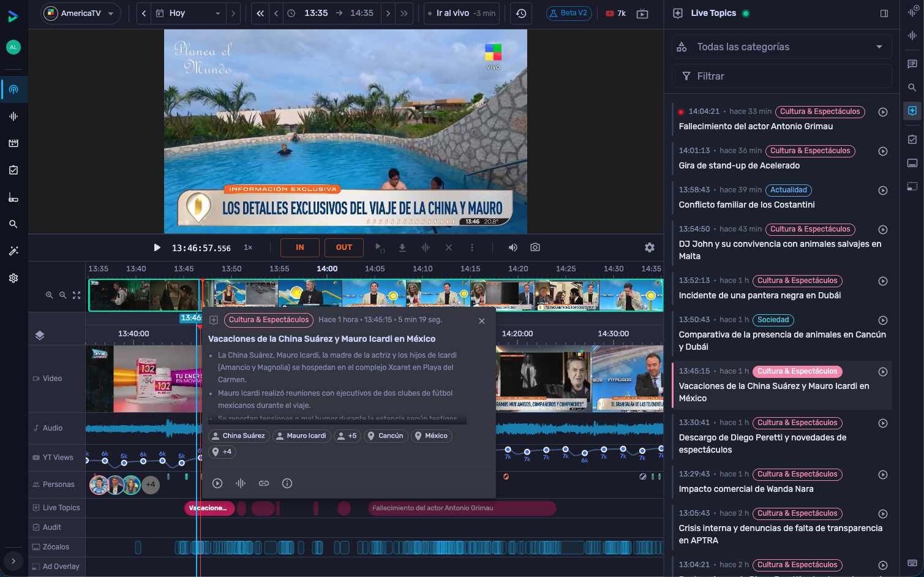Play the Fallecimiento del actor Antonio Grimau topic

[x=883, y=112]
